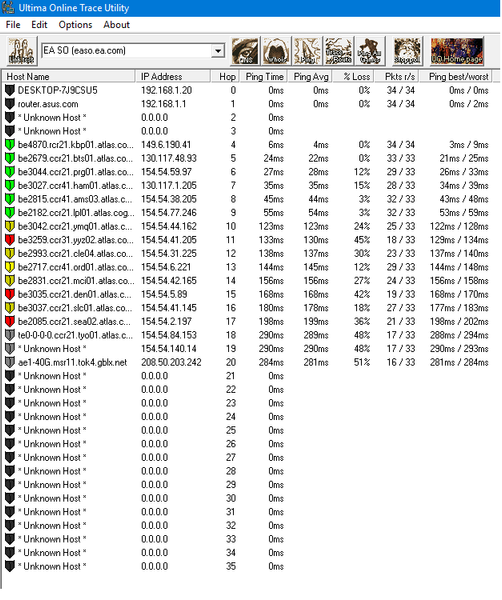The image size is (502, 600).
Task: Select the router.asus.com host row
Action: 249,104
